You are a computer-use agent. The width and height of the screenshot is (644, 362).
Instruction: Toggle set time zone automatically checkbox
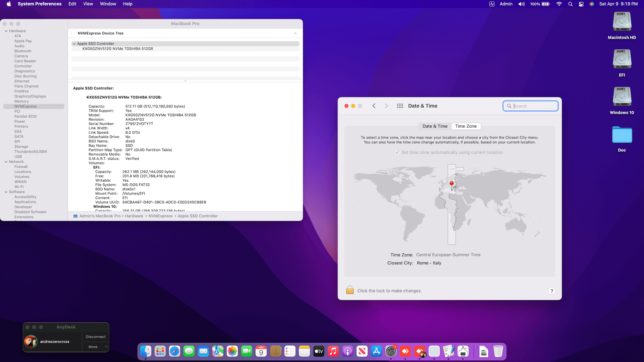(x=397, y=153)
